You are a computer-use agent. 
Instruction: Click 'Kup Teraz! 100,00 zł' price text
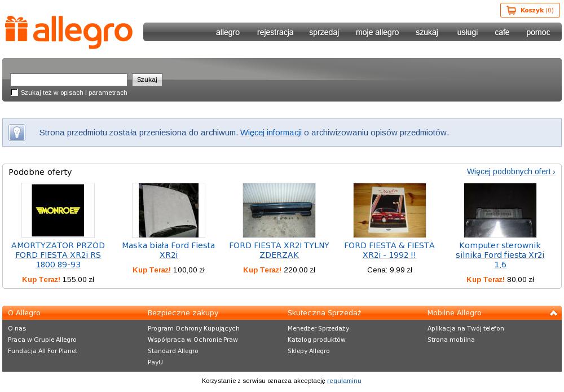[x=169, y=270]
